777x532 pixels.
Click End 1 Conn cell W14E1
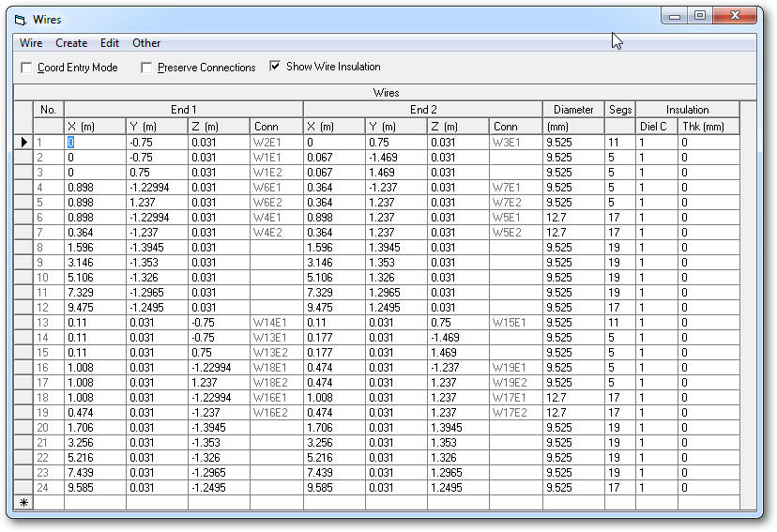[277, 323]
